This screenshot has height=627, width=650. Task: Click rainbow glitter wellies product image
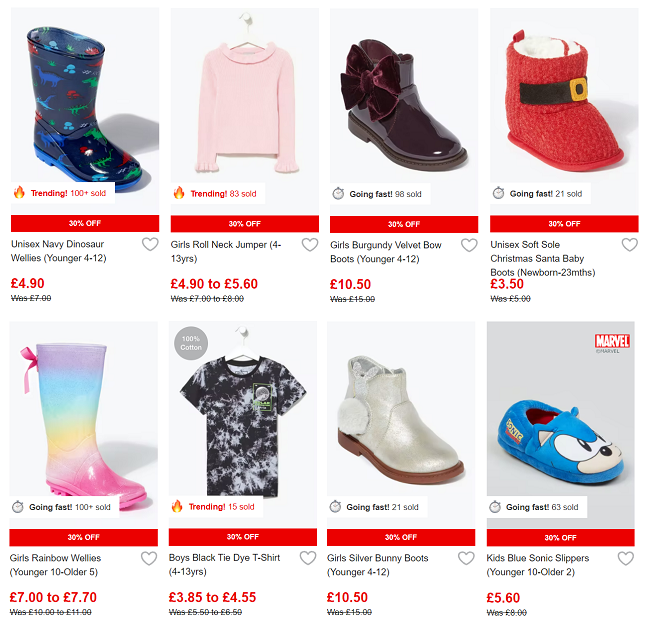[84, 424]
